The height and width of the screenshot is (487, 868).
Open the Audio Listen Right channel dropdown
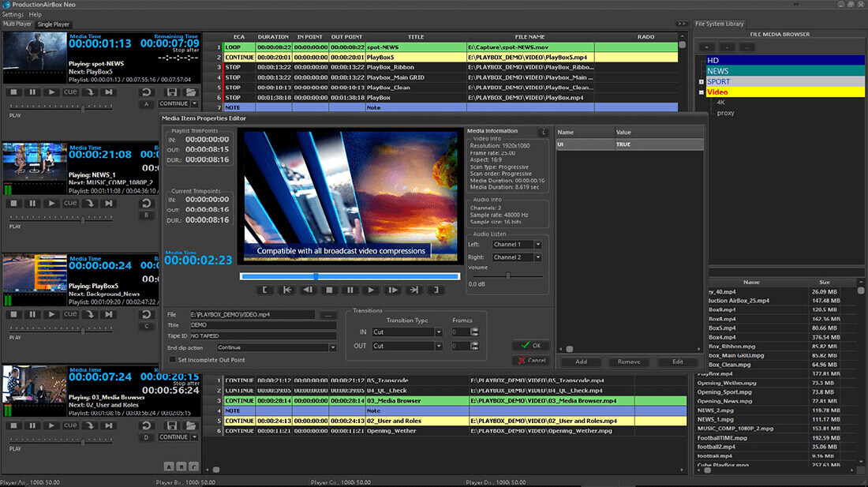pos(537,257)
